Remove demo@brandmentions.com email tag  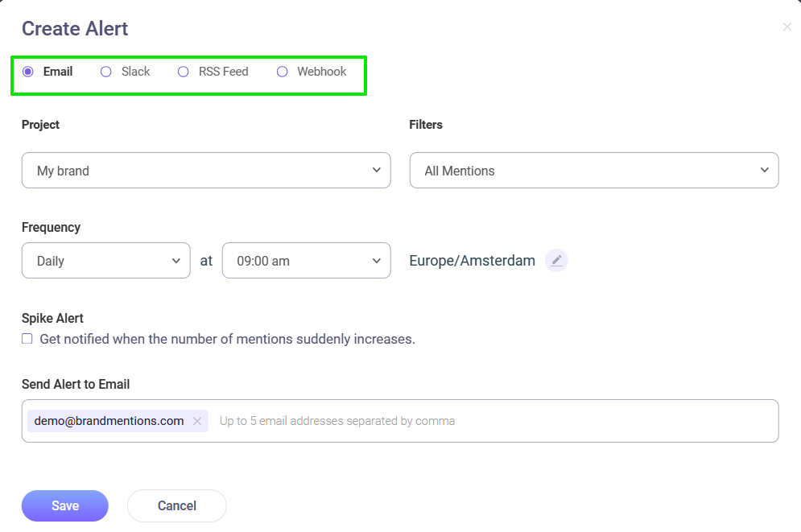point(197,421)
